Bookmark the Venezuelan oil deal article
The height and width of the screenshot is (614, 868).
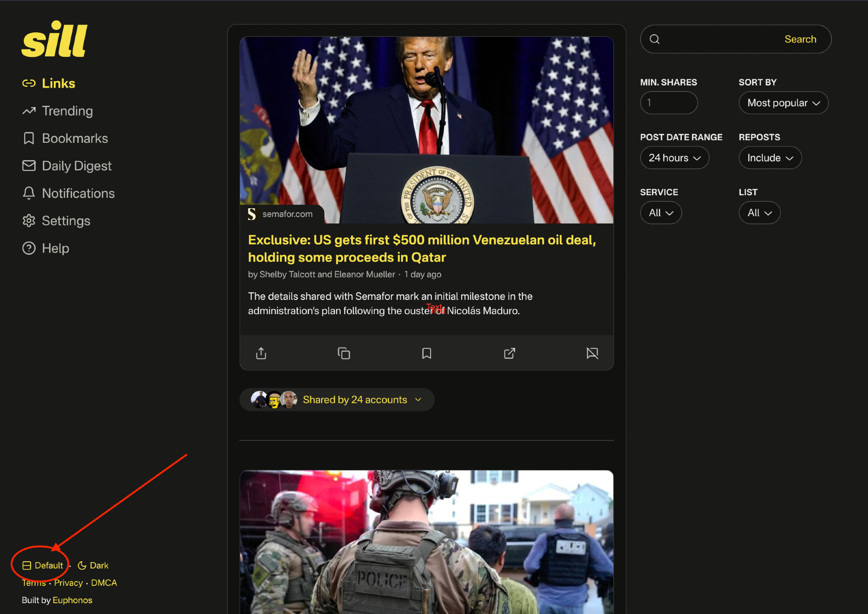tap(427, 353)
